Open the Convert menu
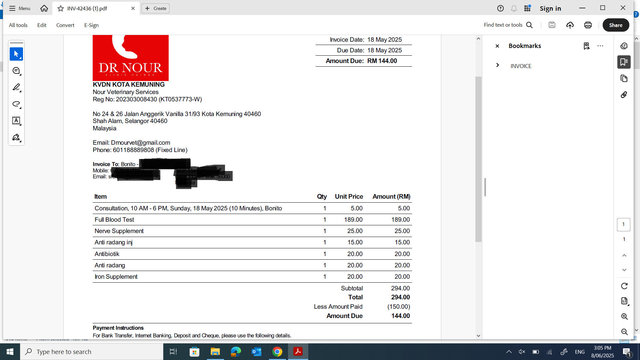This screenshot has width=640, height=360. click(65, 25)
